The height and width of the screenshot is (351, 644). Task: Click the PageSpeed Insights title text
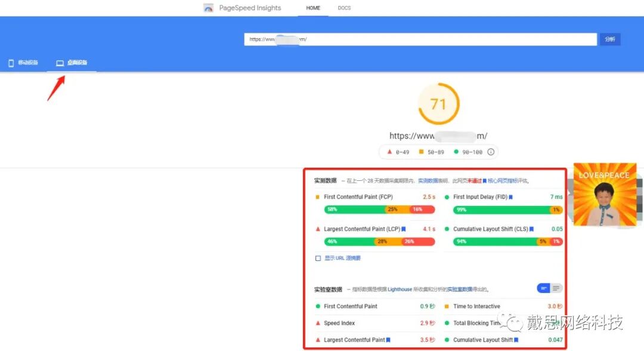click(250, 8)
